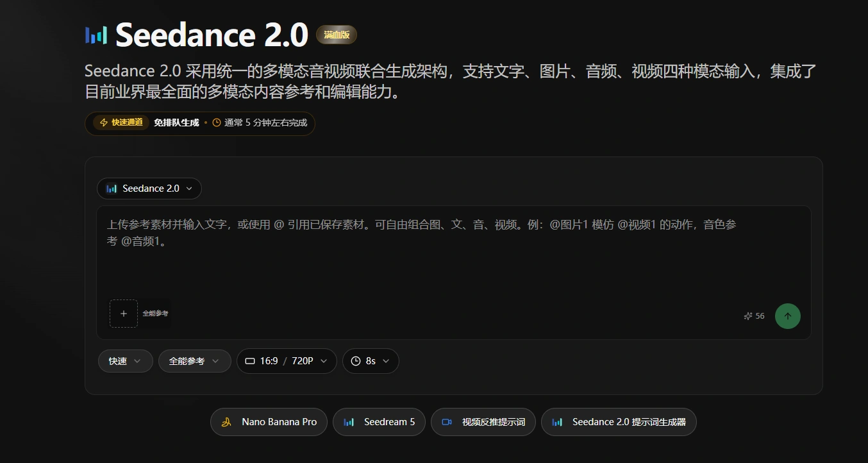Click the 通常 5 分钟左右完成 text
Viewport: 868px width, 463px height.
tap(265, 122)
